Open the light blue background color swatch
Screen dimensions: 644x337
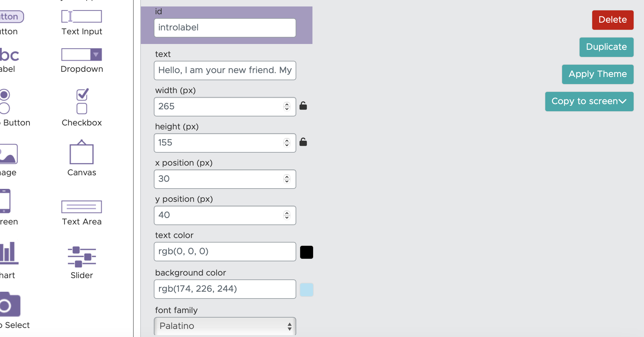[x=306, y=289]
